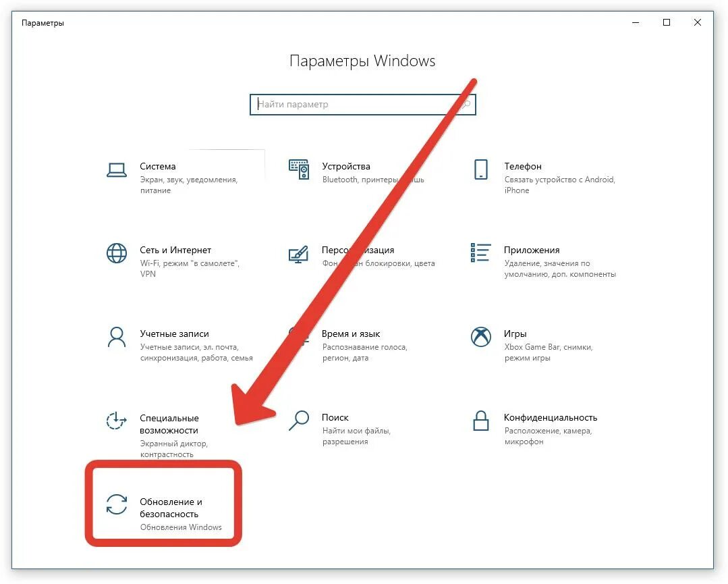The width and height of the screenshot is (728, 584).
Task: Open Специальные возможности title
Action: click(169, 424)
